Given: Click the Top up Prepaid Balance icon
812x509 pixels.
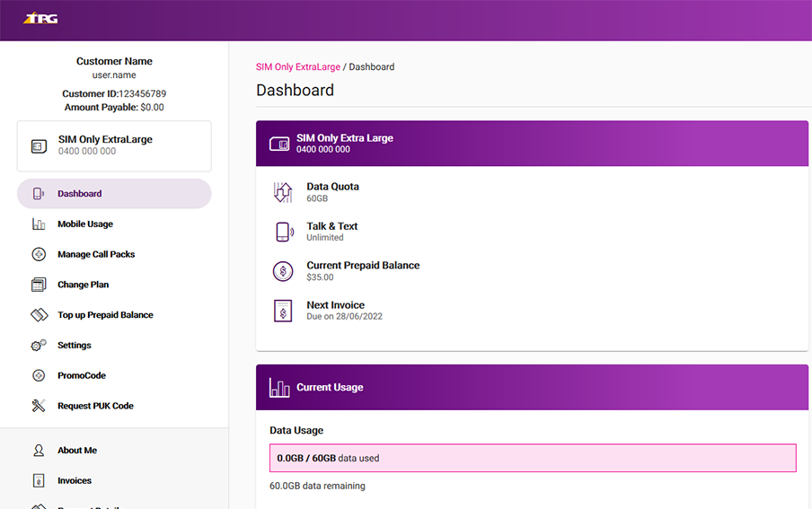Looking at the screenshot, I should pyautogui.click(x=39, y=315).
